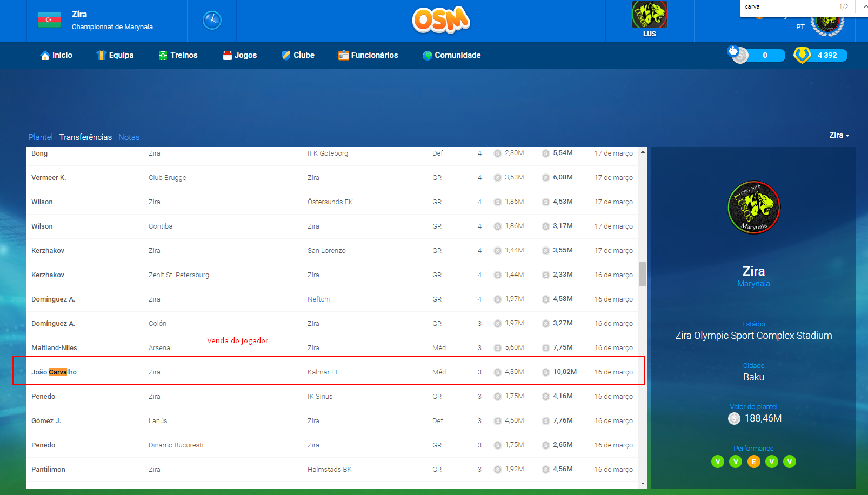Click the 188,46M squad value
The height and width of the screenshot is (495, 868).
pos(763,418)
